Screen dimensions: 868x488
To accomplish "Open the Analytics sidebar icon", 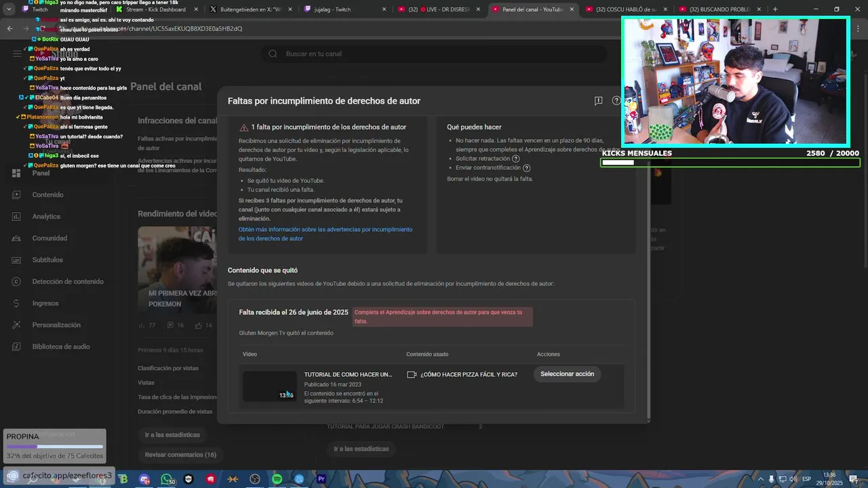I will pyautogui.click(x=16, y=216).
